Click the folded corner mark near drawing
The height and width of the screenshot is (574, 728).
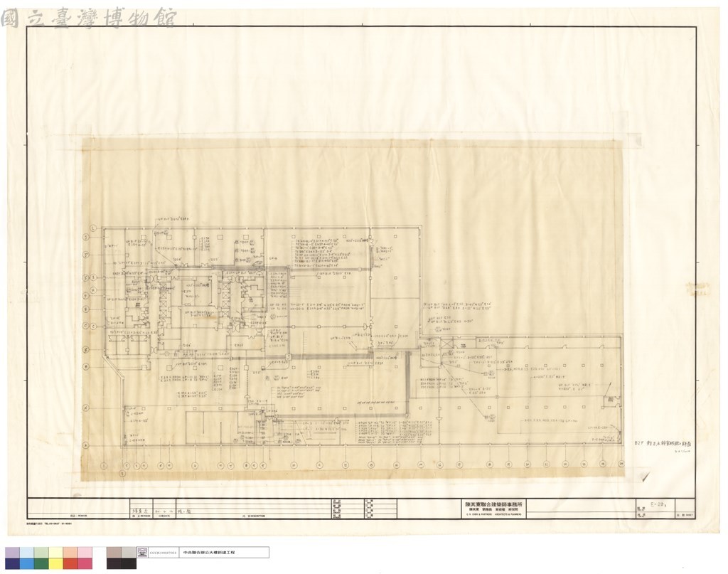click(x=645, y=477)
